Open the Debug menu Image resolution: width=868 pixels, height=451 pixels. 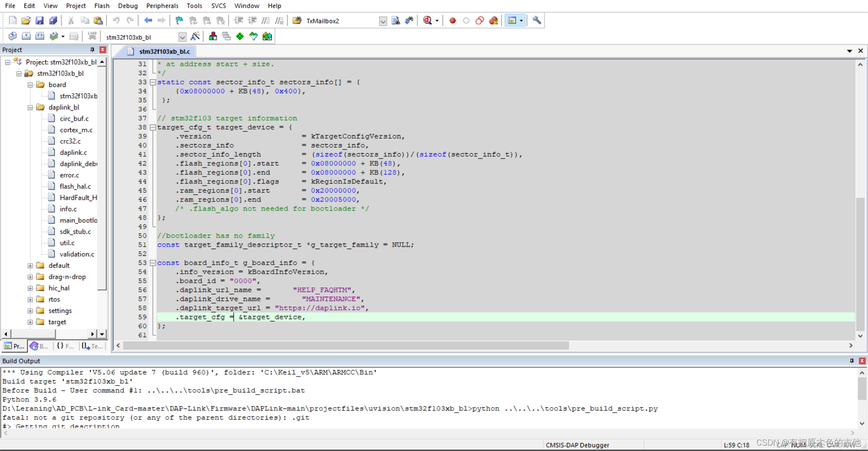(x=128, y=6)
